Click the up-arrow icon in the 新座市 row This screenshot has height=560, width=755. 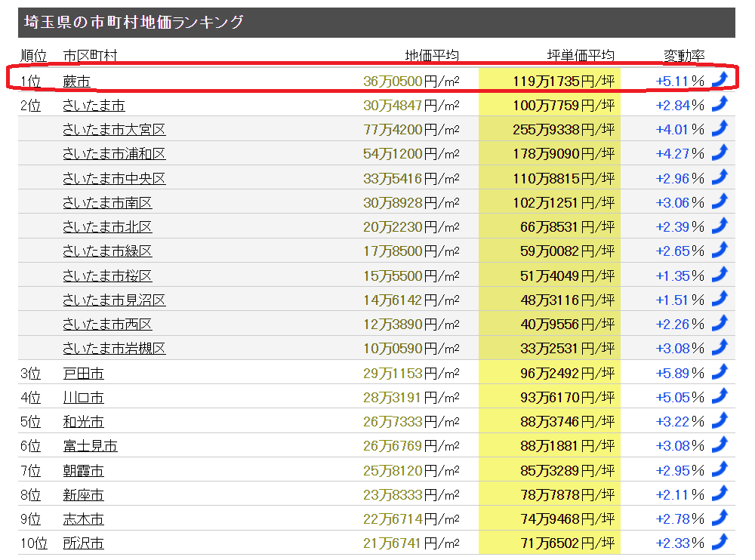(720, 493)
